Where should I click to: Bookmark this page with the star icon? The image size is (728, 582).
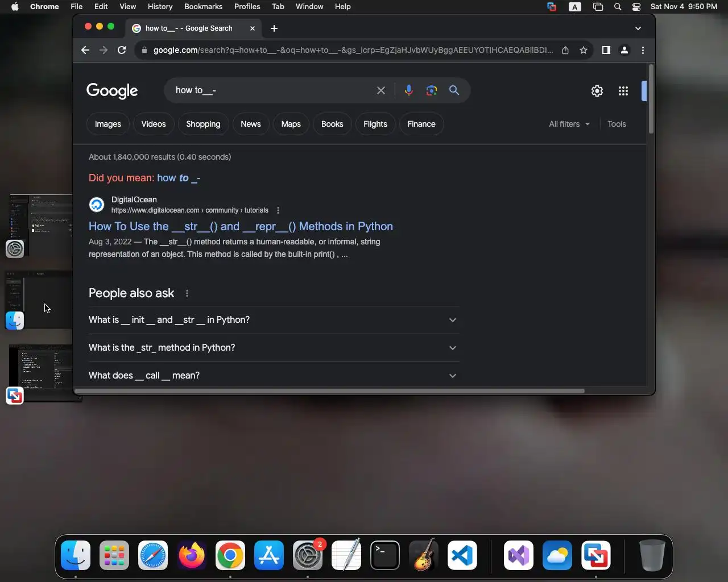pos(584,50)
